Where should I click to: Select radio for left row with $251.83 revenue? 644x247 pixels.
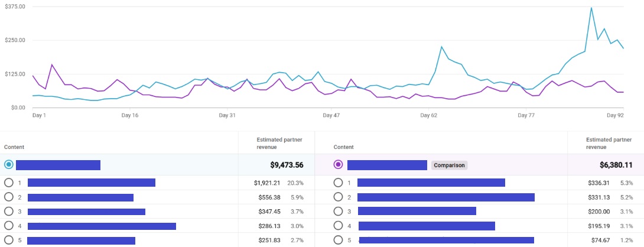(x=9, y=240)
